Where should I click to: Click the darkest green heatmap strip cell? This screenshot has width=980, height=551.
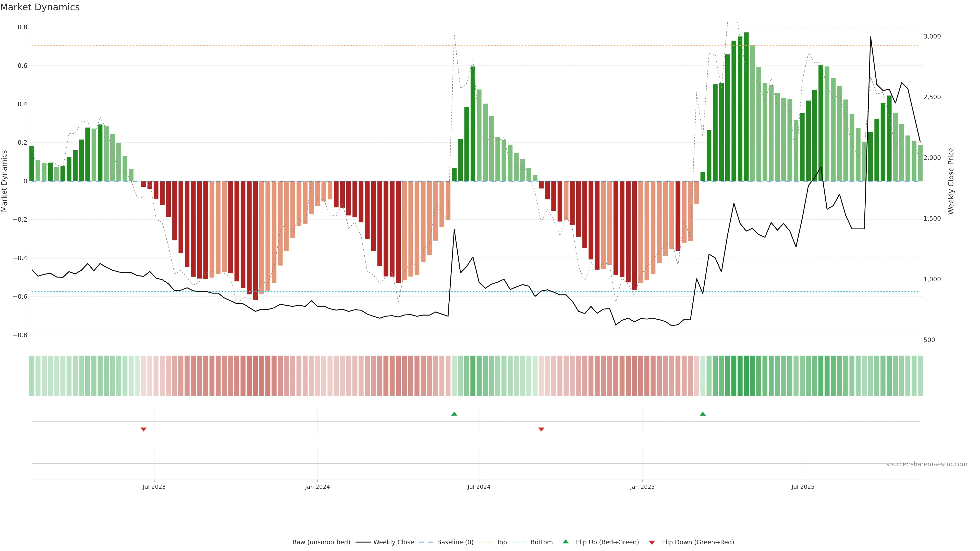746,376
